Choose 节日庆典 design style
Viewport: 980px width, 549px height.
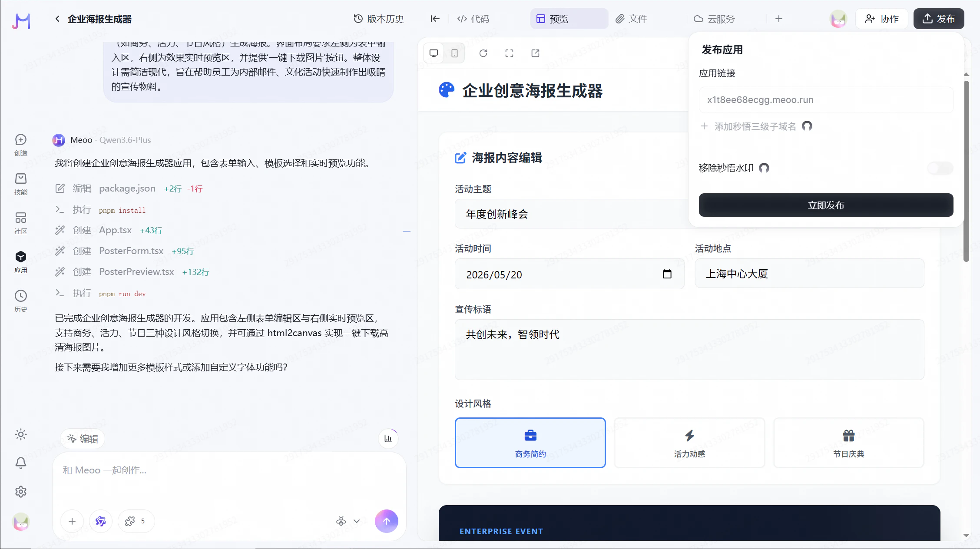848,443
